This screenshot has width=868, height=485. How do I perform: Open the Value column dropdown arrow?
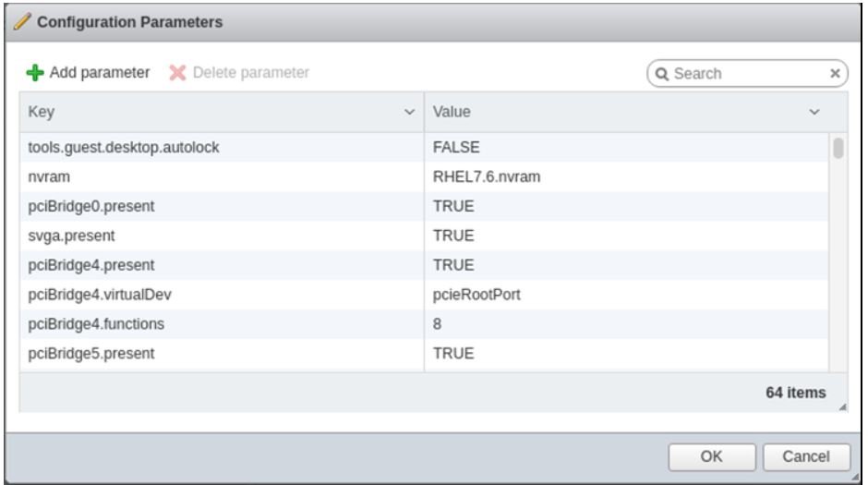(x=814, y=112)
